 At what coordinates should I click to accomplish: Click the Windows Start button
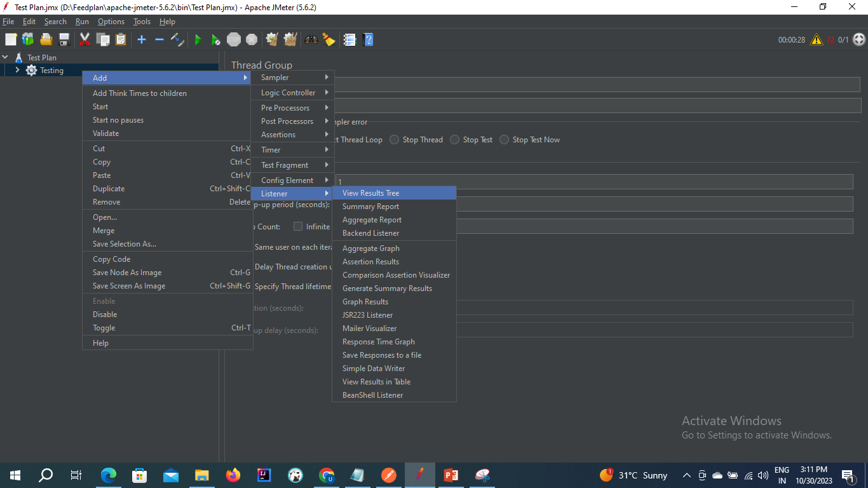tap(15, 475)
